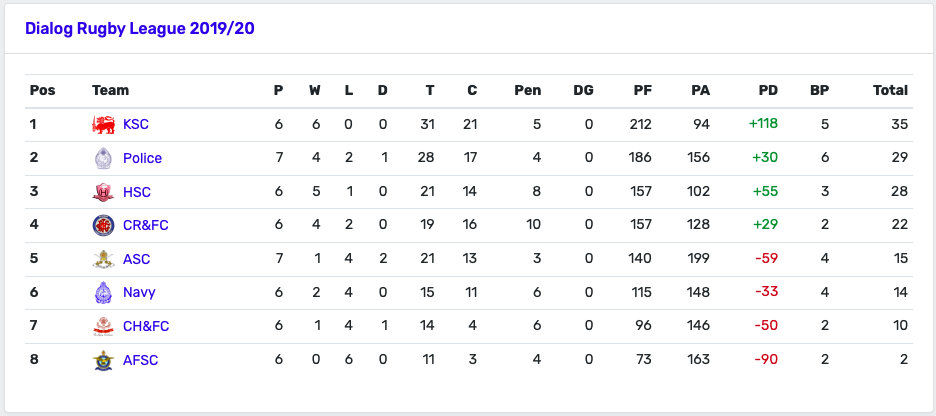Image resolution: width=936 pixels, height=416 pixels.
Task: Click the PD column header
Action: pyautogui.click(x=768, y=91)
